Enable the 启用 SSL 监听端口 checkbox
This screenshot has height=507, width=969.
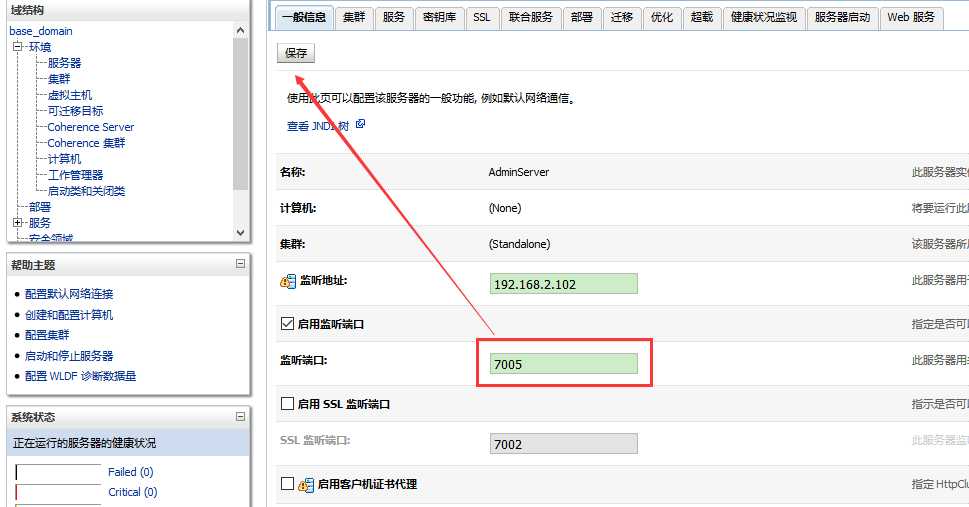(287, 404)
